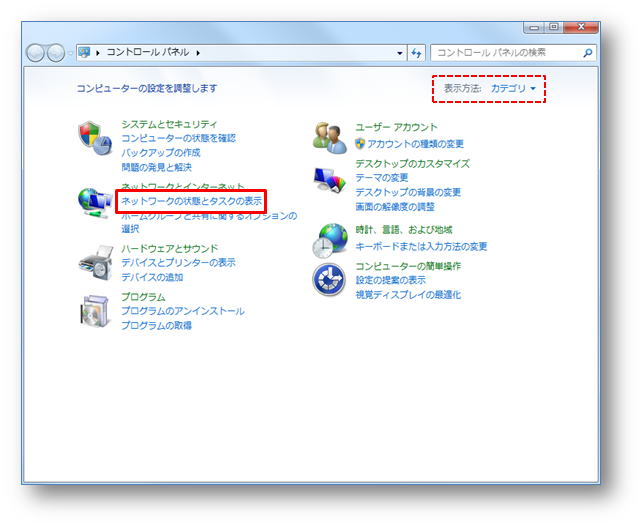Open ハードウェアとサウンド heading link
Screen dimensions: 643x527
point(169,248)
